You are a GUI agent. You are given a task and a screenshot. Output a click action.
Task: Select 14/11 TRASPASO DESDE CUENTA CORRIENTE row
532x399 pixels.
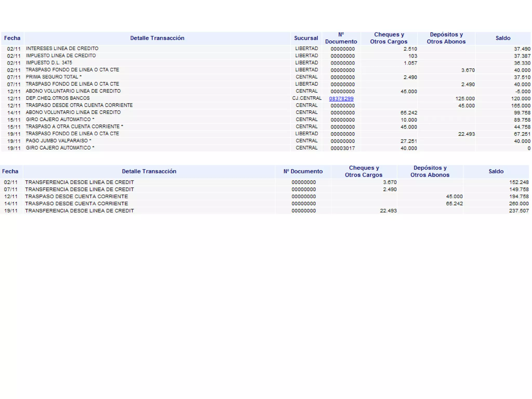[x=76, y=203]
